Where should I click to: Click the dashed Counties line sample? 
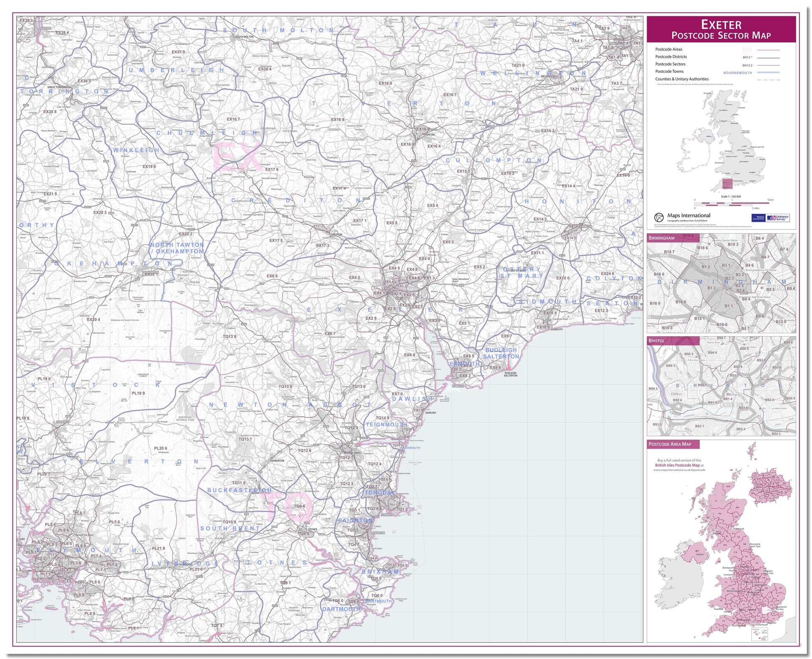click(768, 80)
